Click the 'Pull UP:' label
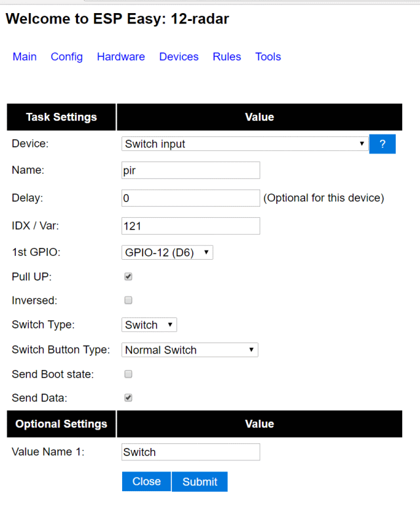Viewport: 420px width, 507px height. coord(31,277)
